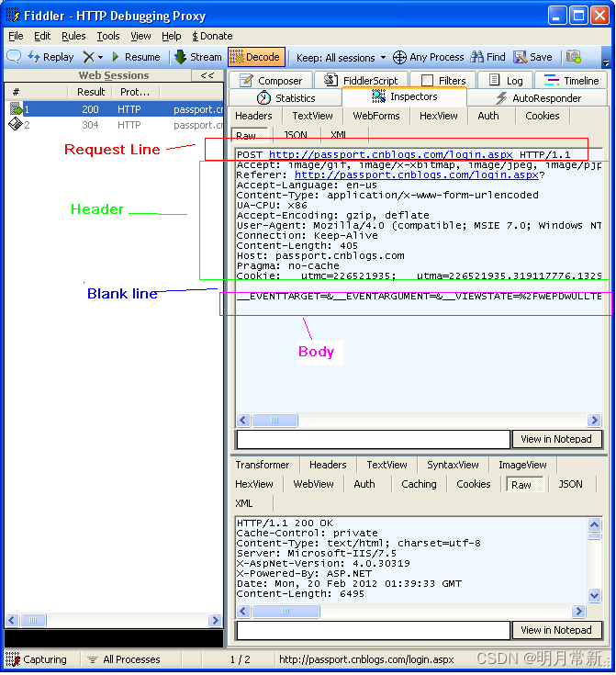The image size is (616, 675).
Task: Click the camera screenshot icon
Action: pos(574,57)
